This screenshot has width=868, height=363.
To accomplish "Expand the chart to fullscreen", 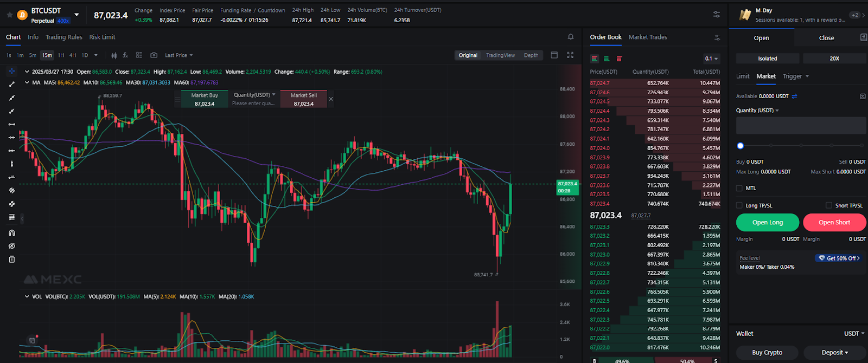I will (x=570, y=55).
